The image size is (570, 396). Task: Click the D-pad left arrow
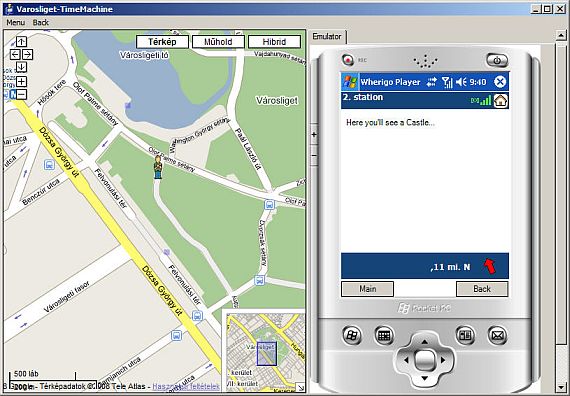tap(406, 360)
